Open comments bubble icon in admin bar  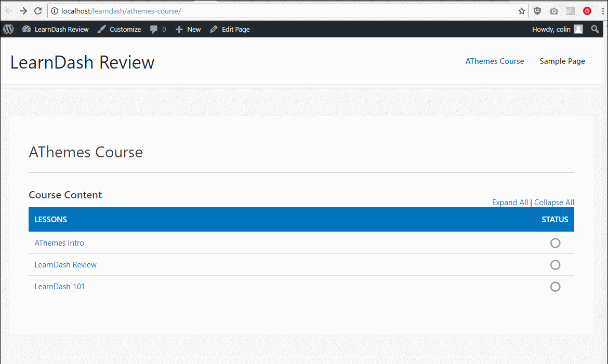154,29
